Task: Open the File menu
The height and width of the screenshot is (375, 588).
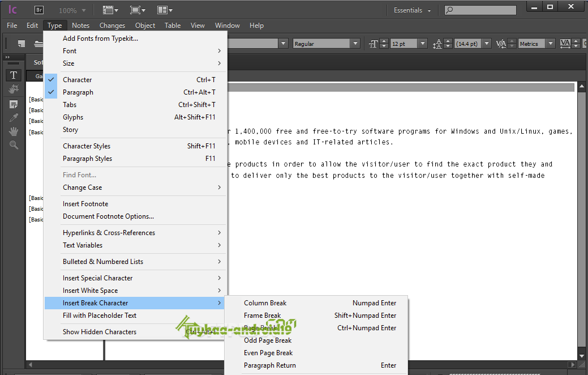Action: pyautogui.click(x=12, y=25)
